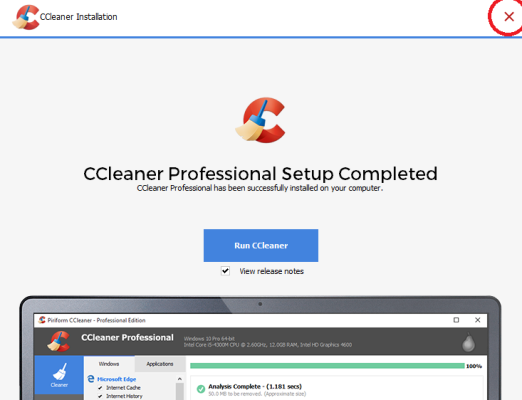Click the Microsoft Edge icon in preview list
The image size is (522, 400).
(91, 379)
